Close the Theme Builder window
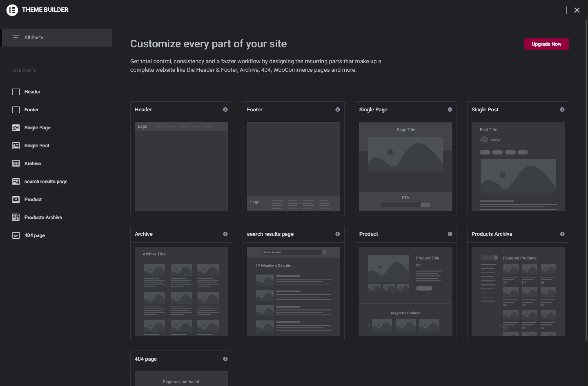The width and height of the screenshot is (588, 386). 577,10
